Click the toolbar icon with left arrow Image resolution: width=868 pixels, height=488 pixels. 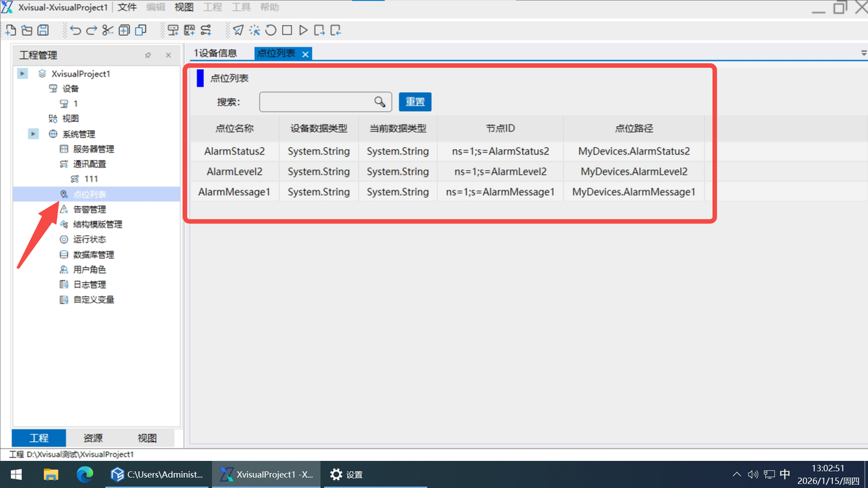[336, 30]
